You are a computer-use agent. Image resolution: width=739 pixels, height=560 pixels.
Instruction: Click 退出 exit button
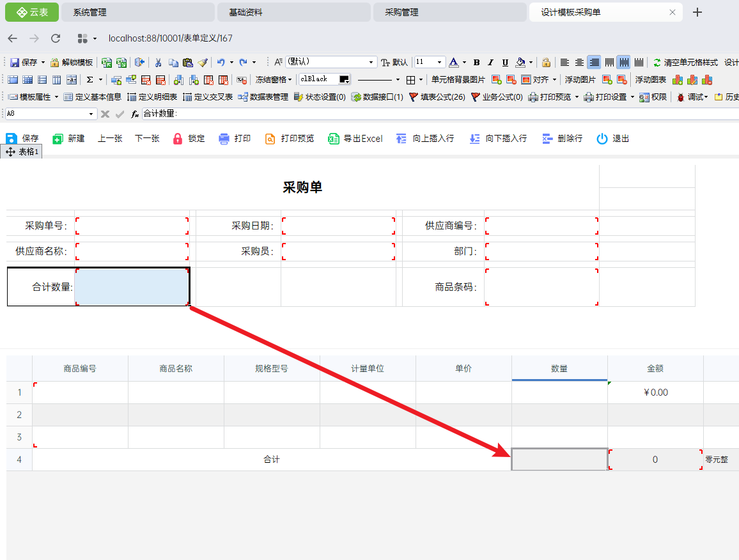(612, 139)
